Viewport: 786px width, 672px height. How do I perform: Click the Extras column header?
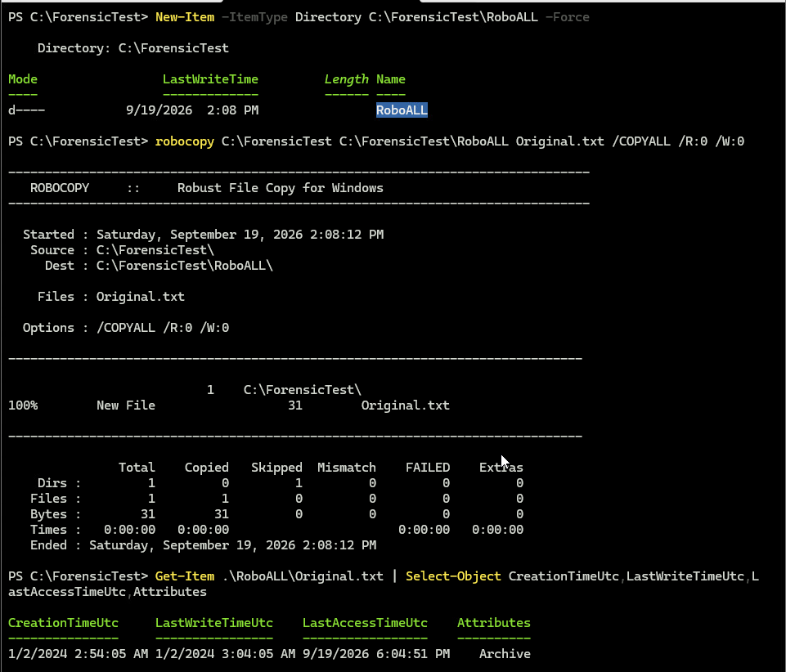coord(501,468)
